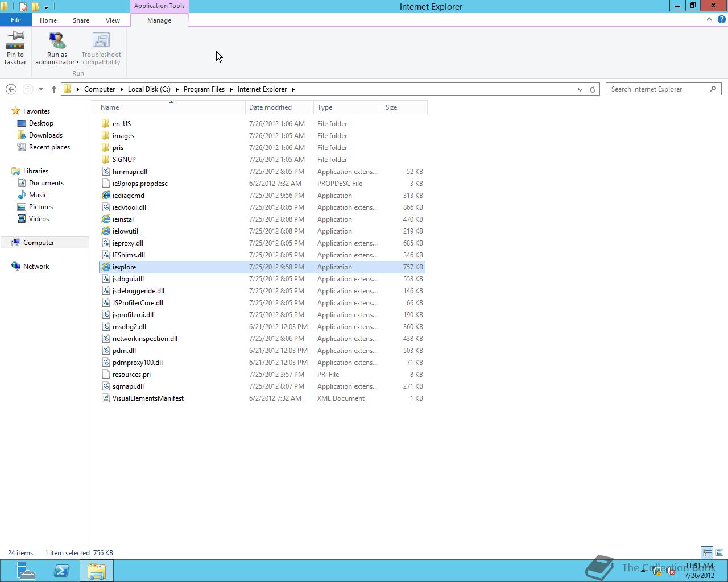
Task: Switch to the Share ribbon tab
Action: (x=81, y=20)
